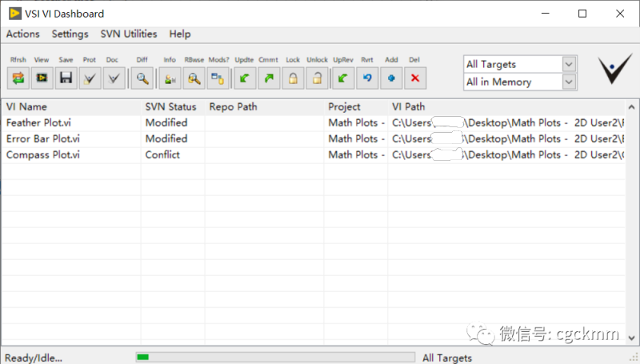Click the Commit (Cmmt) arrow icon
640x364 pixels.
click(269, 78)
